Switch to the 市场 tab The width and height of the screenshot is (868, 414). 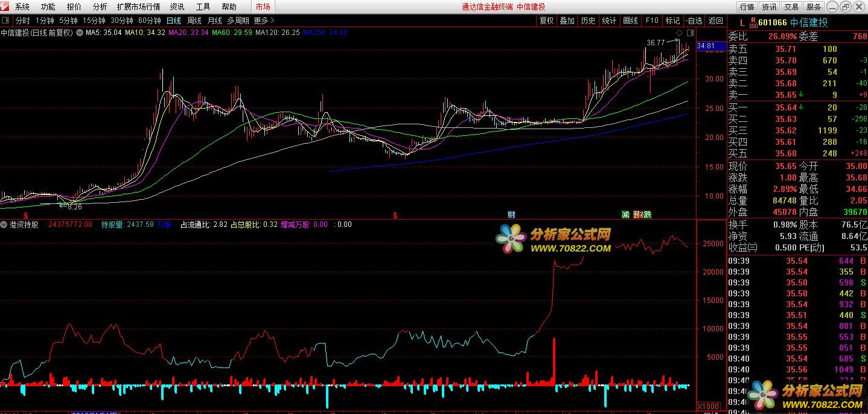[x=263, y=7]
